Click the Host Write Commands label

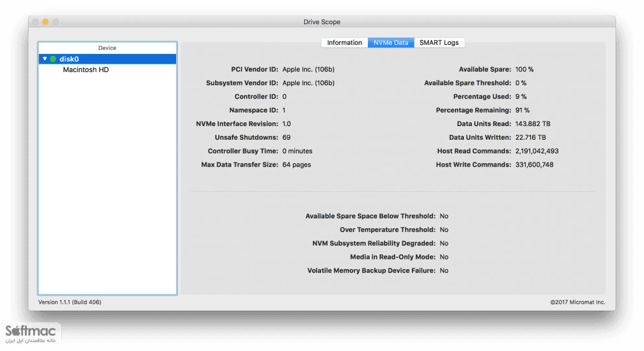pyautogui.click(x=474, y=164)
